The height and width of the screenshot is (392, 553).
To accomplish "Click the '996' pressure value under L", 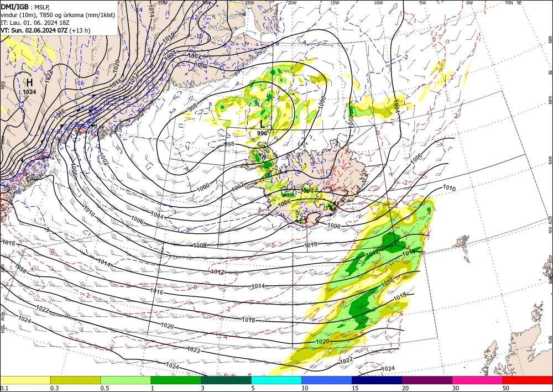I will point(262,133).
